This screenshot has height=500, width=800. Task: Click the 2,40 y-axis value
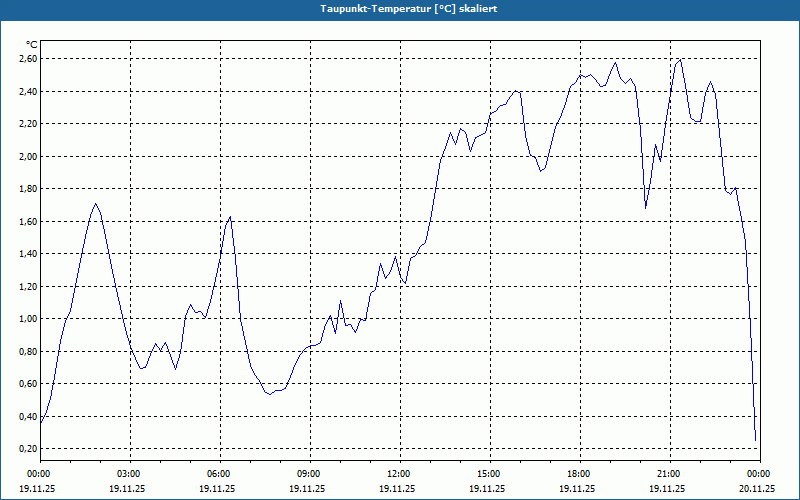coord(30,92)
